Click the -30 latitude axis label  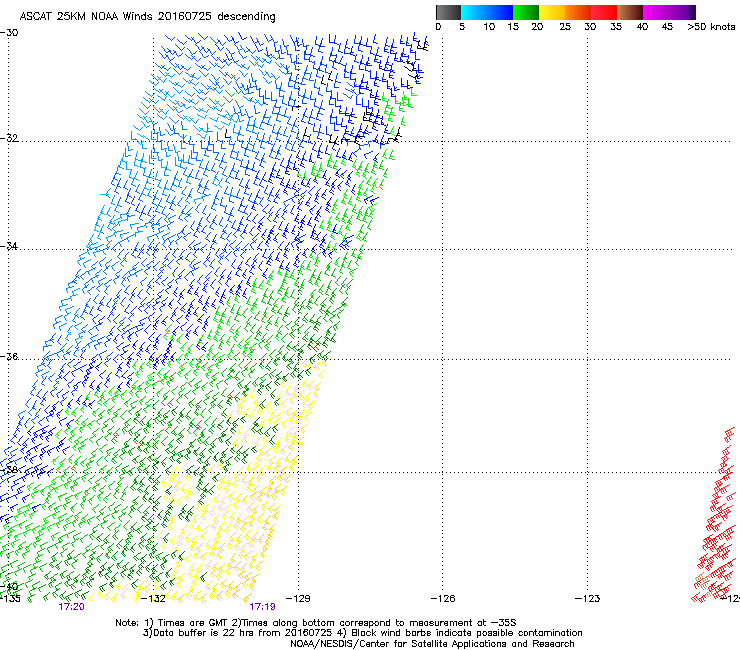9,33
